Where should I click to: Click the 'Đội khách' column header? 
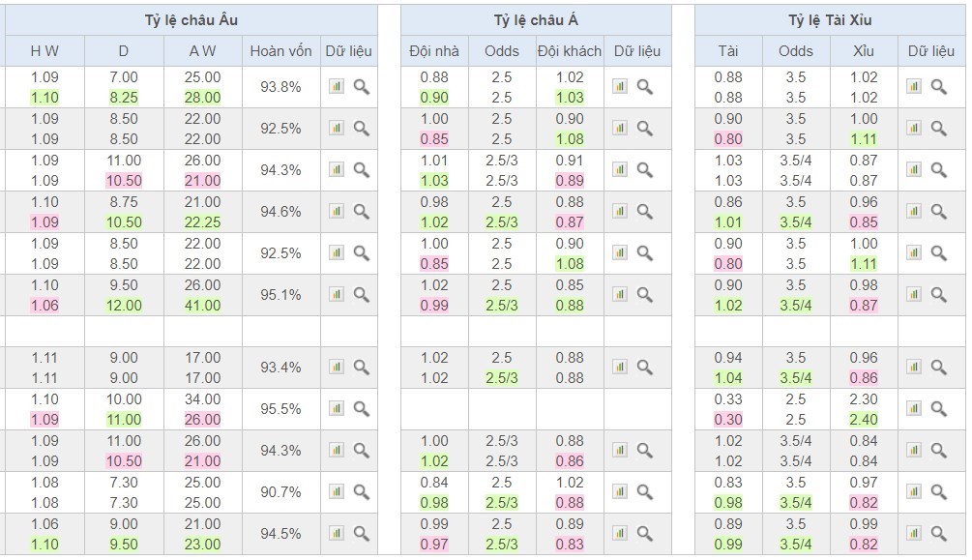570,51
